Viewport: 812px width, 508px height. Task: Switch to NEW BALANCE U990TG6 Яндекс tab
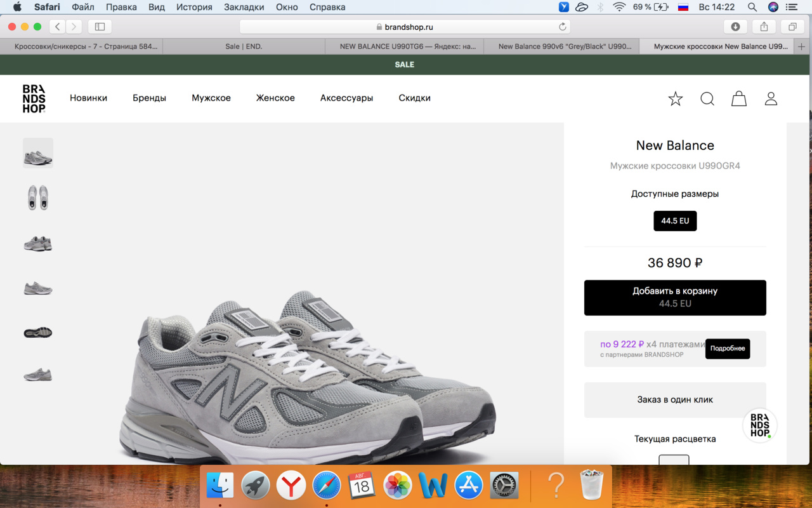coord(406,46)
